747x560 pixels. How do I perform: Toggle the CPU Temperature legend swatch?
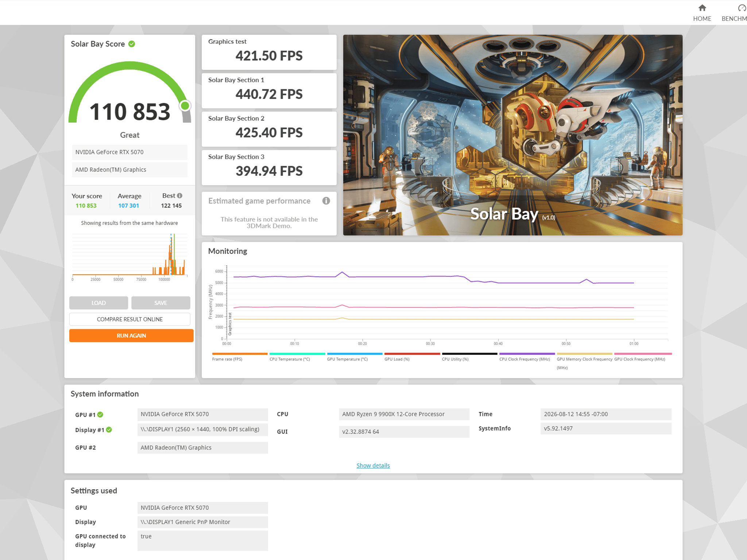(297, 354)
